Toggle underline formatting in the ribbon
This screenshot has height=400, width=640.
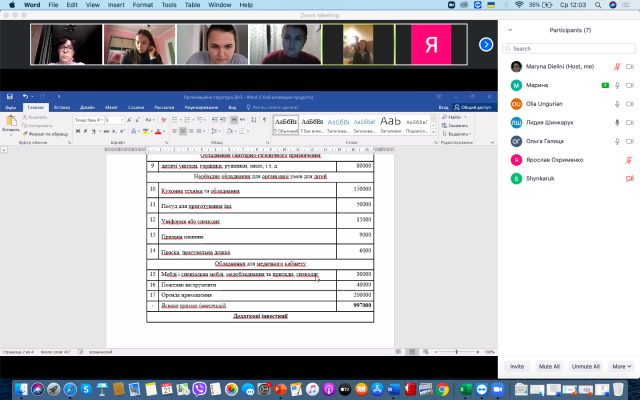coord(93,131)
